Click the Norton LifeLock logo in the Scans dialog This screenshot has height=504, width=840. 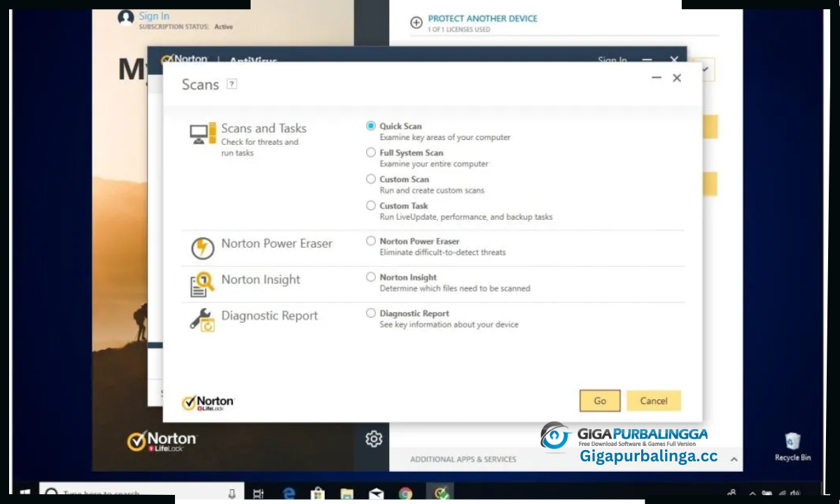tap(208, 402)
